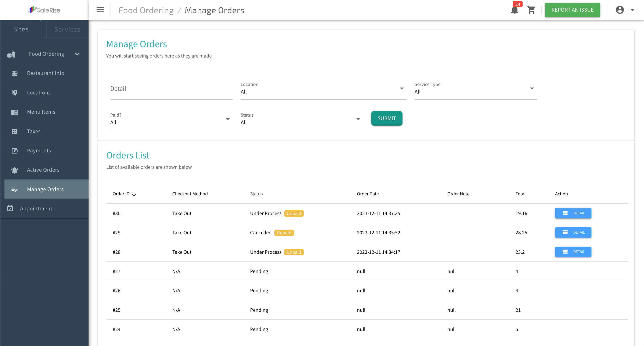
Task: Click the Report An Issue button
Action: 572,10
